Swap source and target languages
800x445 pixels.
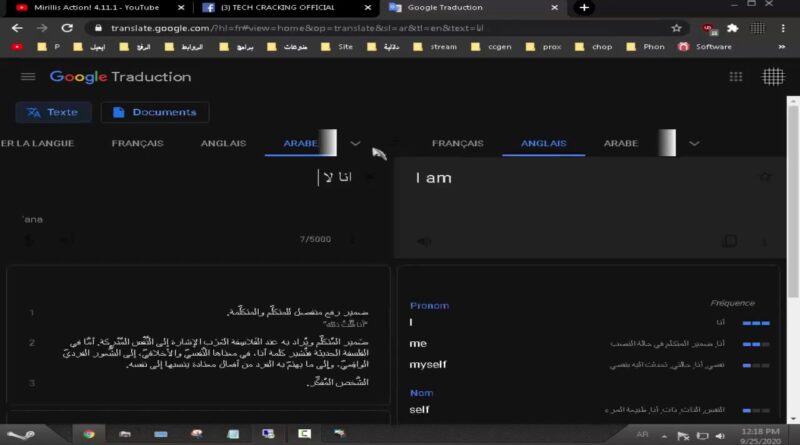[395, 143]
